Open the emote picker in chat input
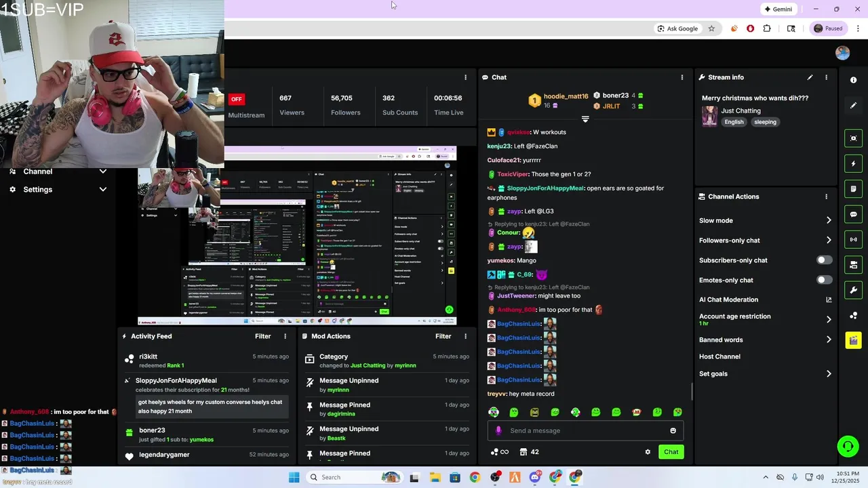The height and width of the screenshot is (488, 868). click(673, 430)
